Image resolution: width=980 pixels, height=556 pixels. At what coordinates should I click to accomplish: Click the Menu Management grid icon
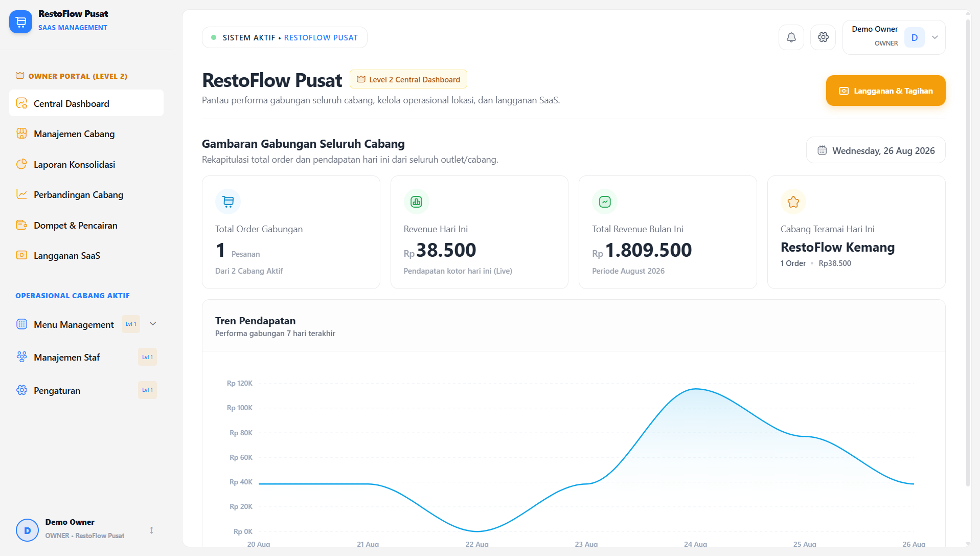pyautogui.click(x=21, y=324)
